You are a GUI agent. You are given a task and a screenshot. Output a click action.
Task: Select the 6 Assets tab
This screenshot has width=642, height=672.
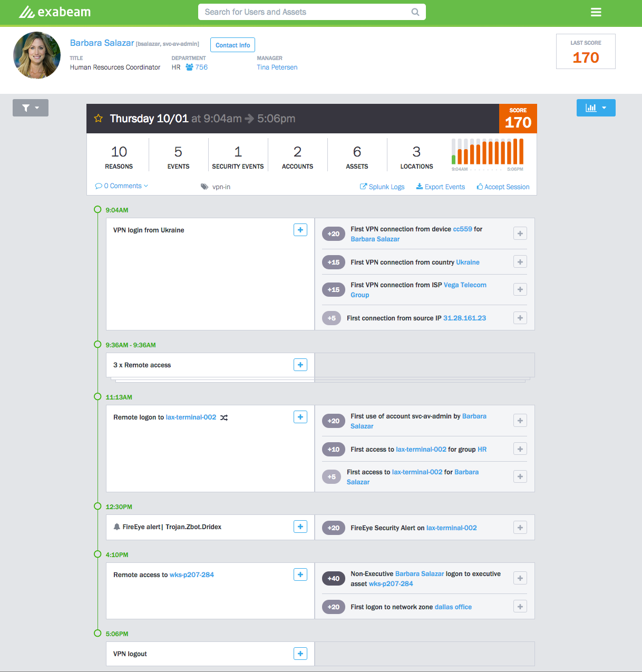357,157
